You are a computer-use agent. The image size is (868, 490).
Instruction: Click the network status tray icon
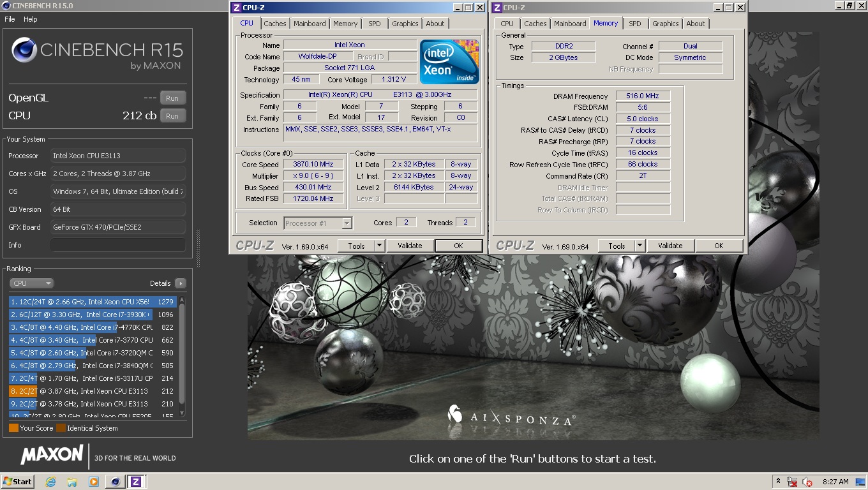pyautogui.click(x=792, y=482)
